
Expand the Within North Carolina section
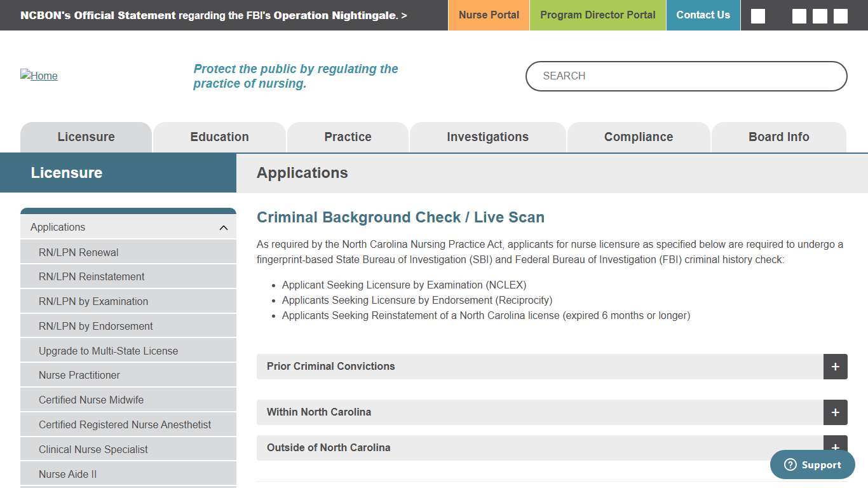pos(835,412)
